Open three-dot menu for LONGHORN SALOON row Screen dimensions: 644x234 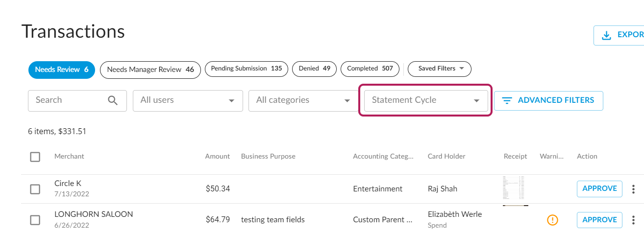point(633,220)
